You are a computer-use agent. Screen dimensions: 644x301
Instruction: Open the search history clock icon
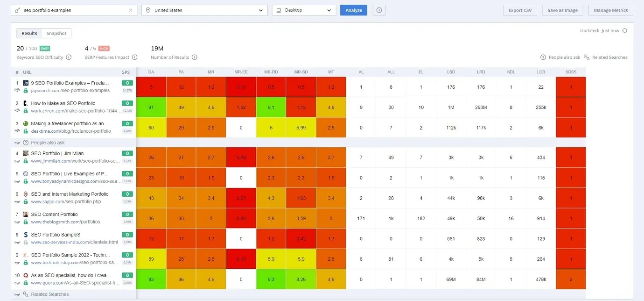pyautogui.click(x=379, y=10)
